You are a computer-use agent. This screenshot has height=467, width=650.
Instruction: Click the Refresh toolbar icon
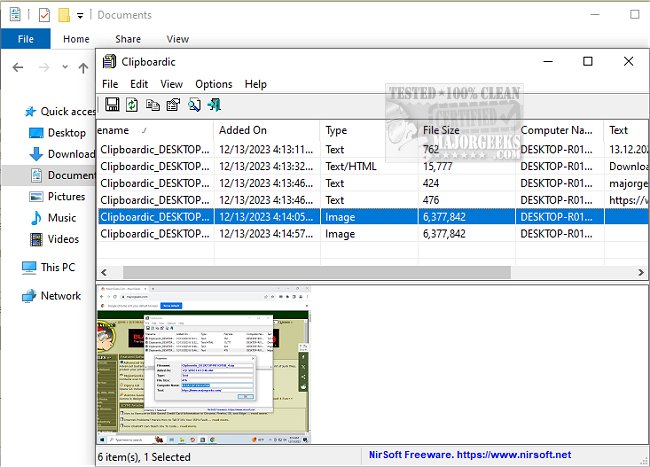click(x=132, y=104)
